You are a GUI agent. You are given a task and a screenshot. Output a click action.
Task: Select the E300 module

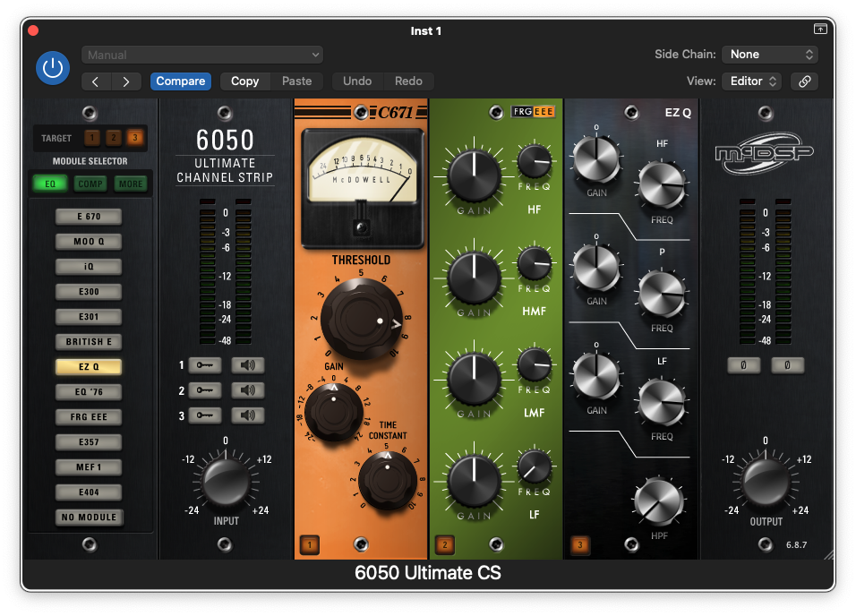(89, 292)
